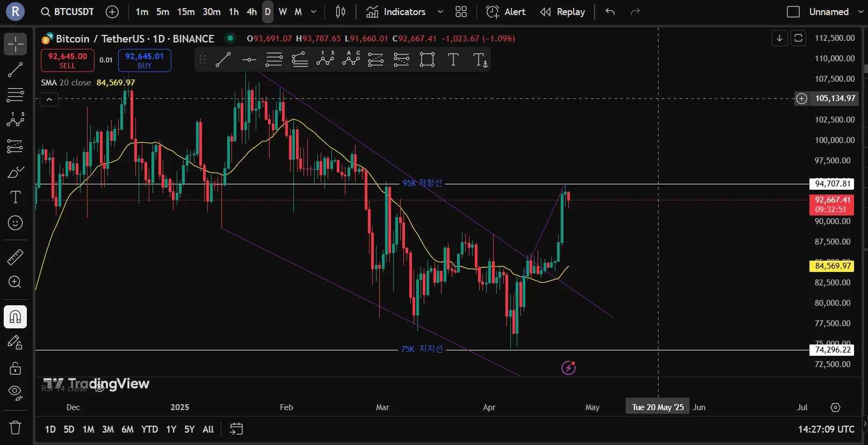The image size is (868, 445).
Task: Select the text tool in left sidebar
Action: coord(16,197)
